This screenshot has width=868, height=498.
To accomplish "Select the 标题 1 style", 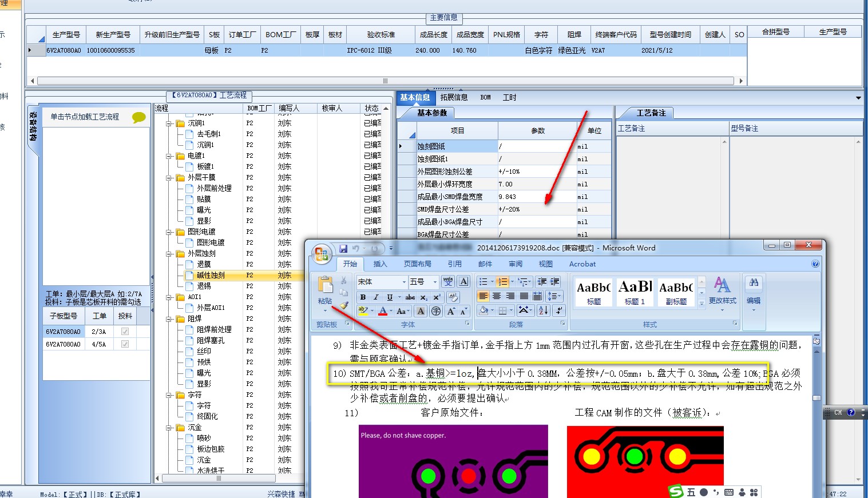I will (635, 292).
